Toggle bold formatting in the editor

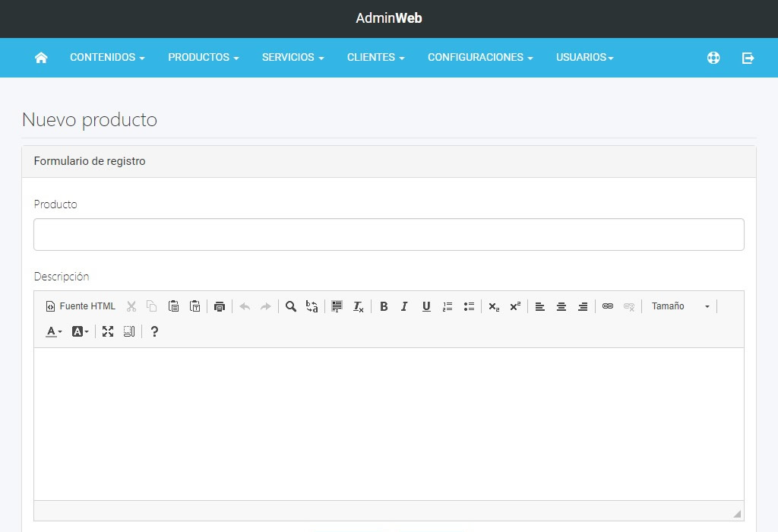[384, 306]
